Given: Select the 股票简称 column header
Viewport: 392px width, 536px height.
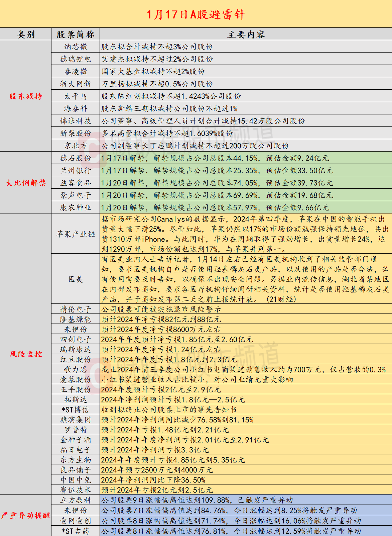Looking at the screenshot, I should pyautogui.click(x=76, y=34).
